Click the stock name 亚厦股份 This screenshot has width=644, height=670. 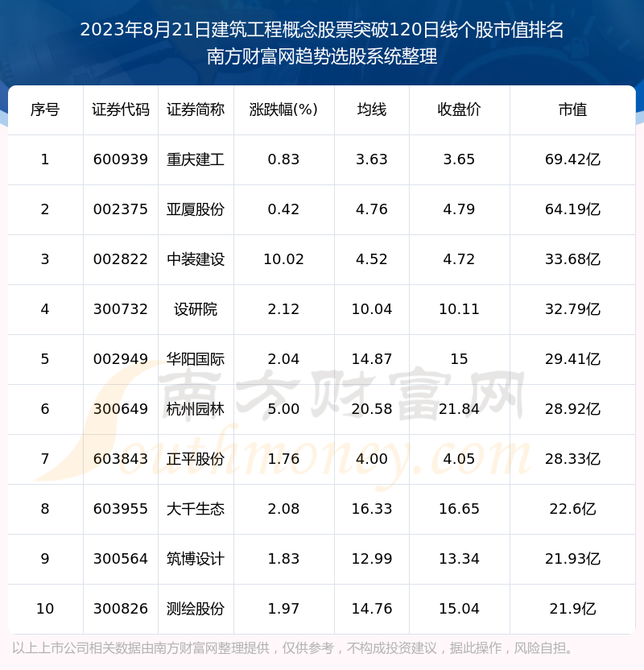[x=196, y=209]
